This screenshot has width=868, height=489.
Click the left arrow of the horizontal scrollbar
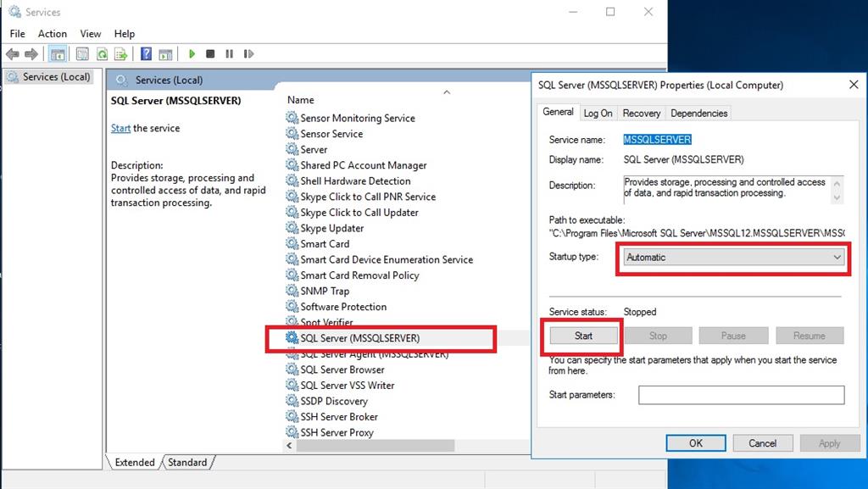[x=290, y=445]
